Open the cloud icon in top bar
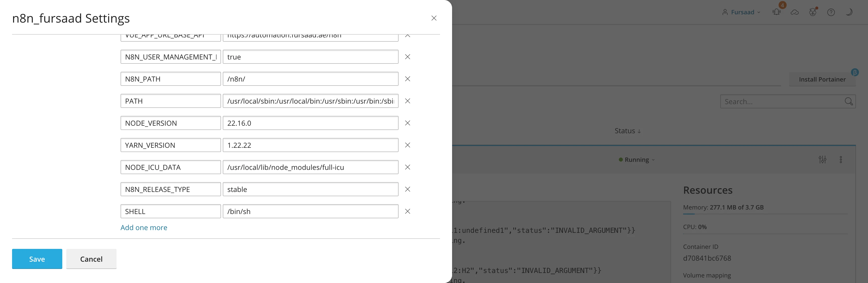This screenshot has width=868, height=283. (795, 12)
